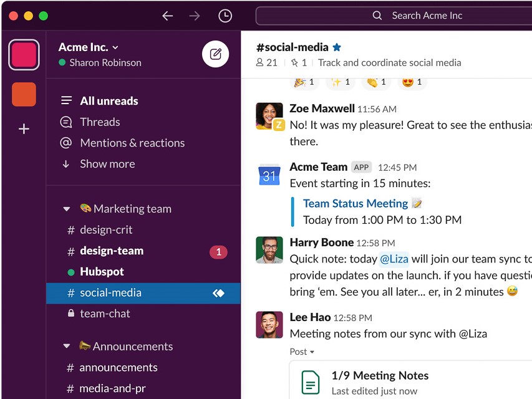
Task: Click the @Liza mention in Harry's message
Action: [394, 258]
